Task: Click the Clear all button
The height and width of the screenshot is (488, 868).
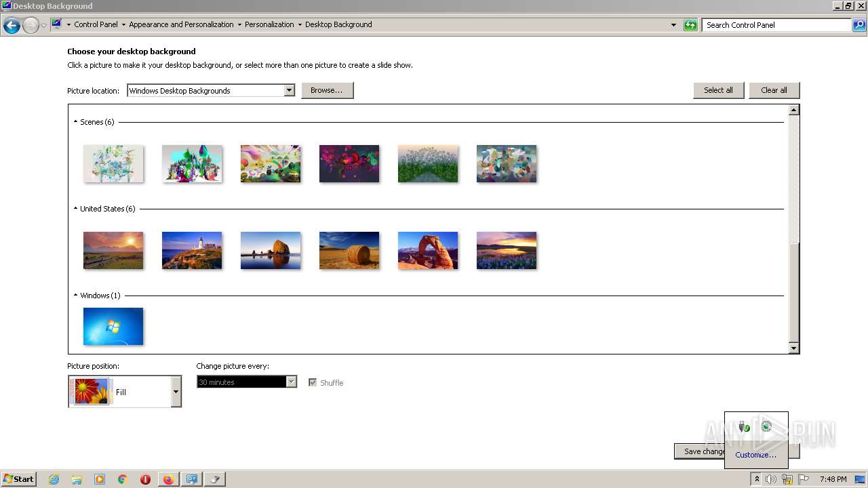Action: tap(774, 90)
